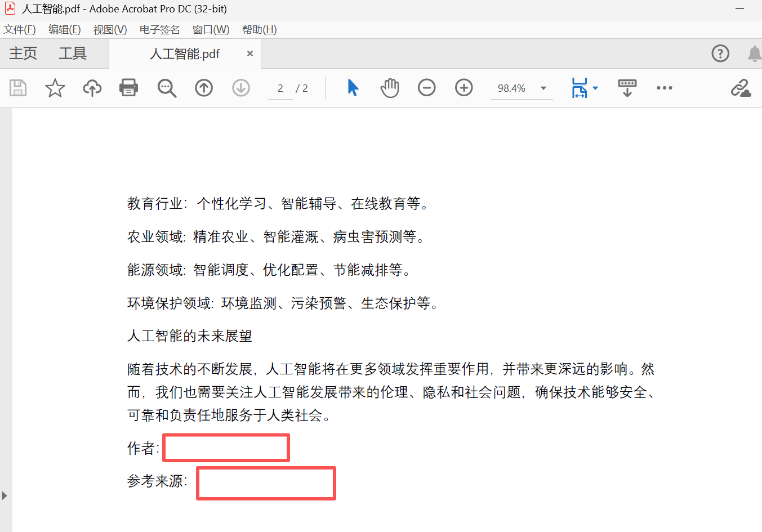Viewport: 762px width, 532px height.
Task: Click the notification bell
Action: (x=754, y=53)
